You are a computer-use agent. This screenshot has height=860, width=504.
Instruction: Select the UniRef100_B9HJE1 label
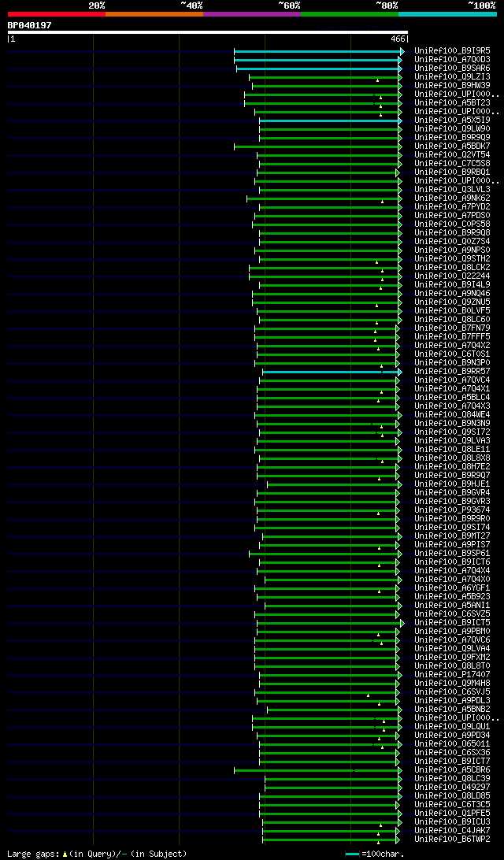pyautogui.click(x=453, y=484)
